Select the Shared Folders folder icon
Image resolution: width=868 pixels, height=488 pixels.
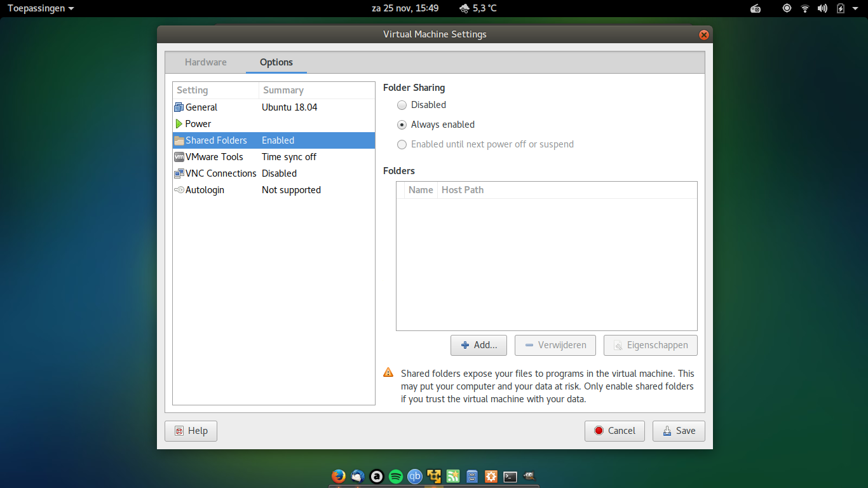pos(179,140)
